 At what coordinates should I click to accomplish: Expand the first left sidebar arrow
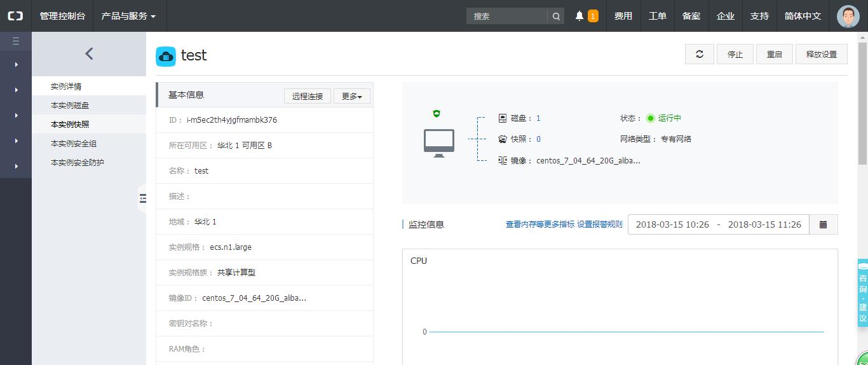[16, 64]
